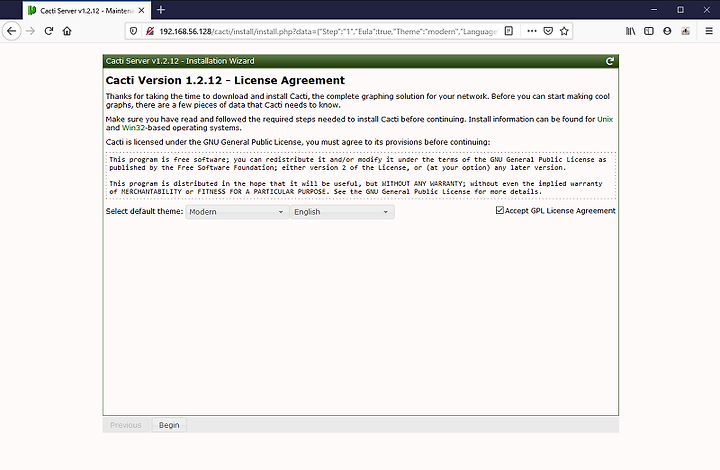
Task: Click the GPL license text box
Action: [361, 176]
